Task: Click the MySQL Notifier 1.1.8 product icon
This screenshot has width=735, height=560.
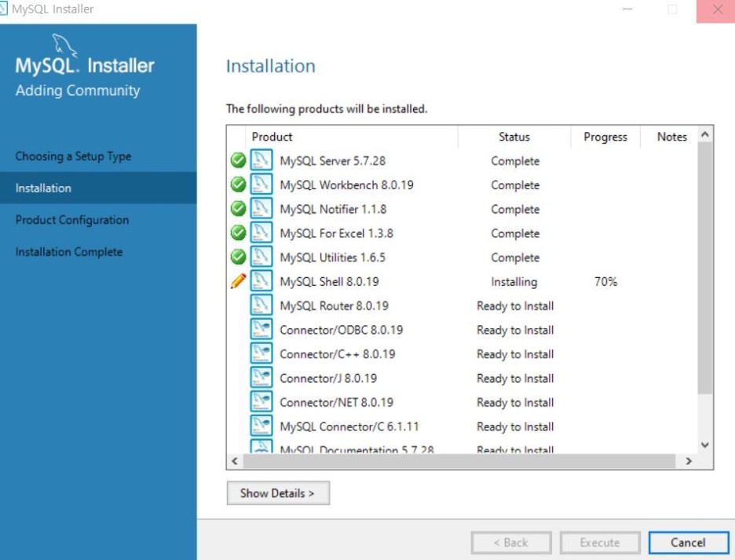Action: click(x=261, y=208)
